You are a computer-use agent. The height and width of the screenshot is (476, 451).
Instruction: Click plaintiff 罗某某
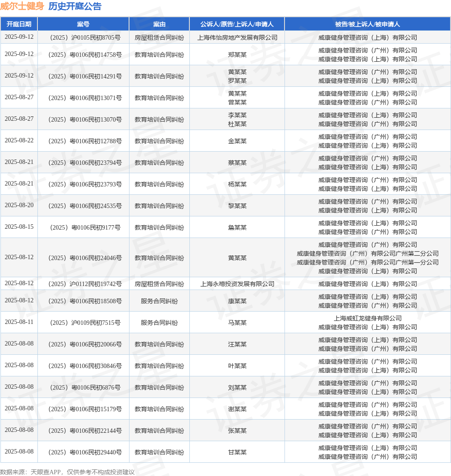coord(237,81)
